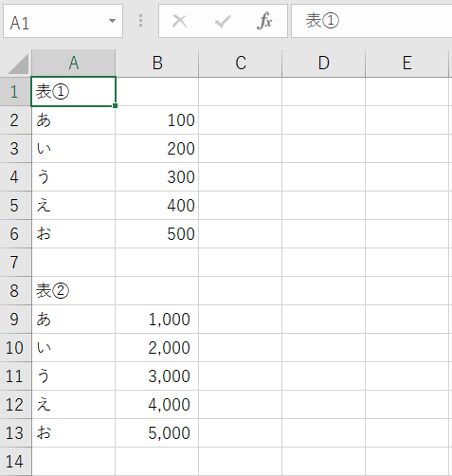Click cell A5 containing え
452x476 pixels.
74,206
